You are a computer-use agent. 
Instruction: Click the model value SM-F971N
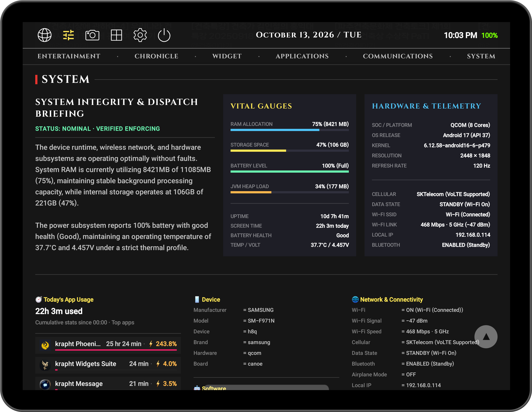[261, 321]
